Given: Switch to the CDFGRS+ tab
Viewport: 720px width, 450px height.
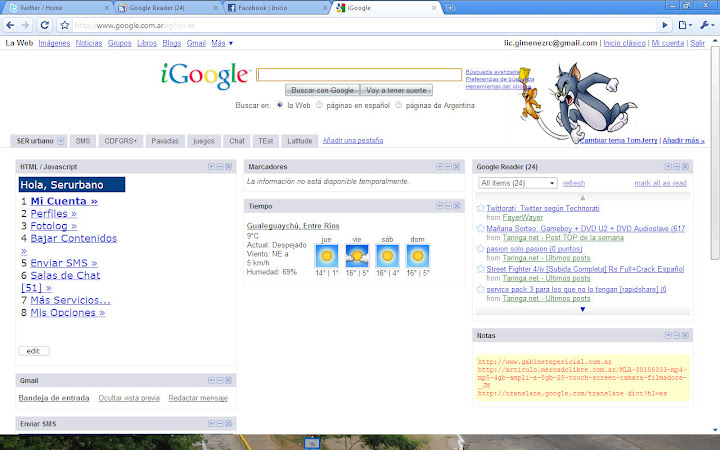Looking at the screenshot, I should (121, 141).
